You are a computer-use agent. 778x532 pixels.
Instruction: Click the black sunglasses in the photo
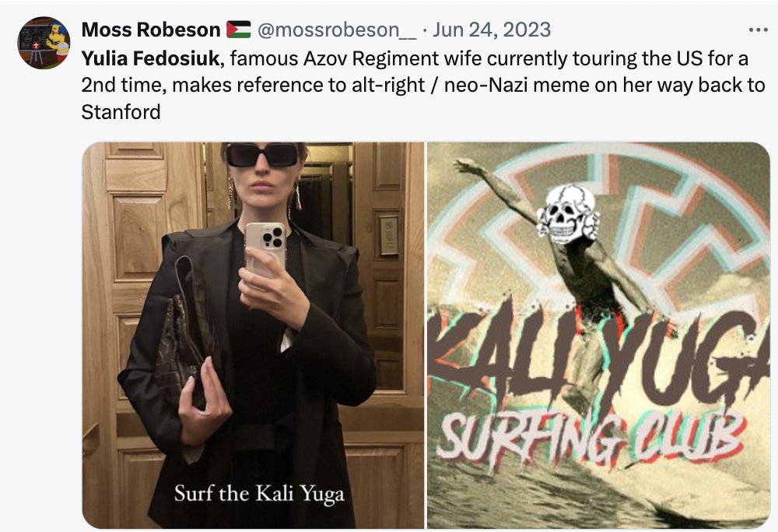(x=262, y=155)
